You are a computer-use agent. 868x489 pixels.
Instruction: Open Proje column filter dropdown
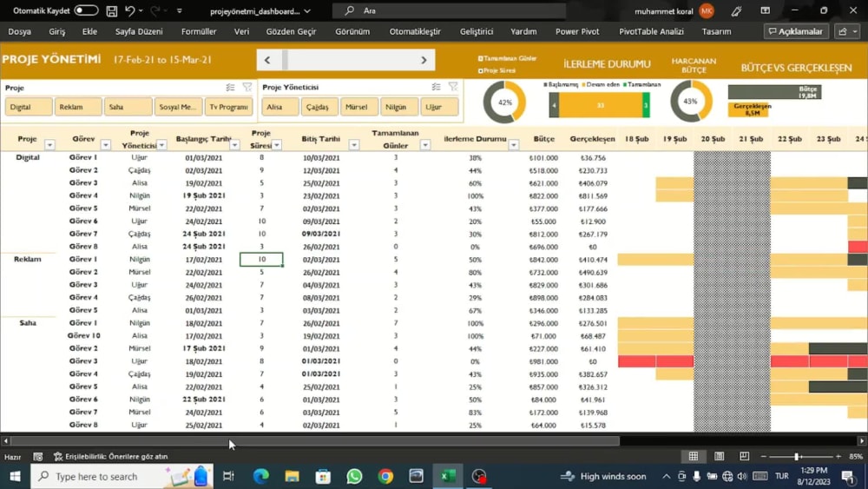(x=49, y=145)
